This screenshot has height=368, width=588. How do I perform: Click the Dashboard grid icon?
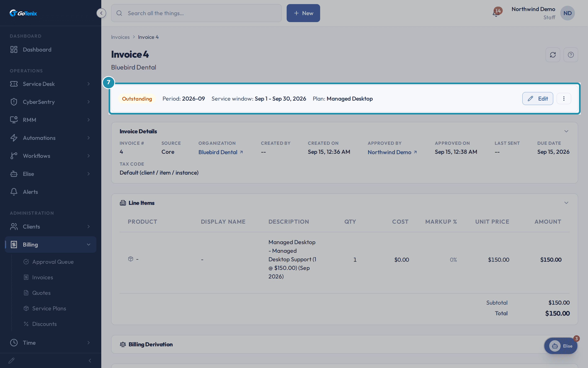[x=14, y=50]
